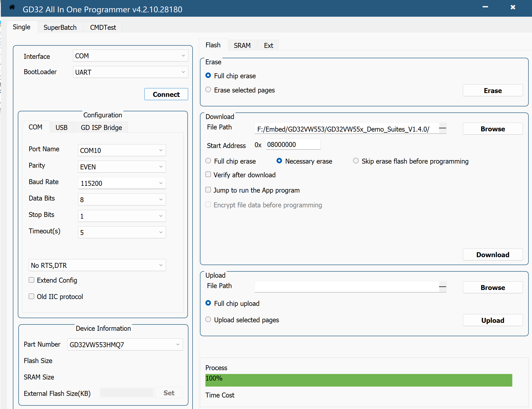Image resolution: width=532 pixels, height=409 pixels.
Task: Click the home icon in title bar
Action: [12, 7]
